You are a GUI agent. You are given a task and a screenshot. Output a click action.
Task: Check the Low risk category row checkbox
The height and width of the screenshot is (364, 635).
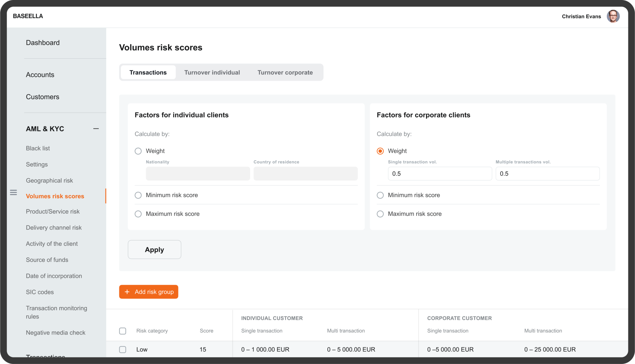pyautogui.click(x=122, y=349)
